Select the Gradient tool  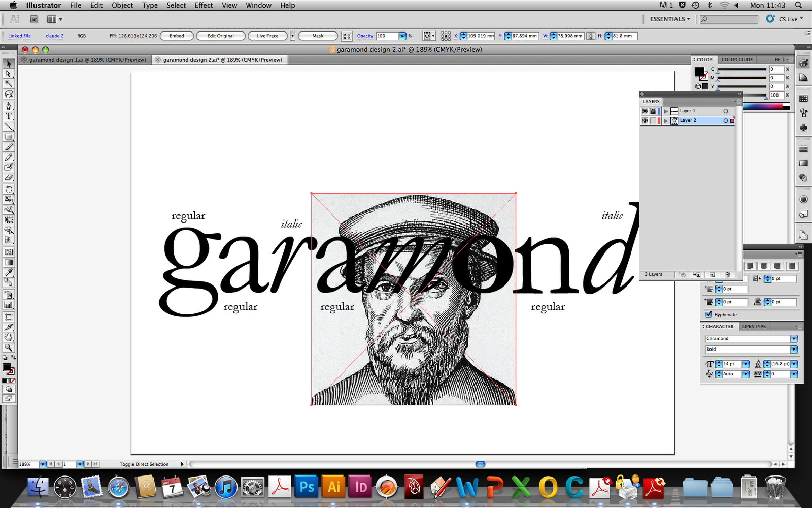point(9,262)
